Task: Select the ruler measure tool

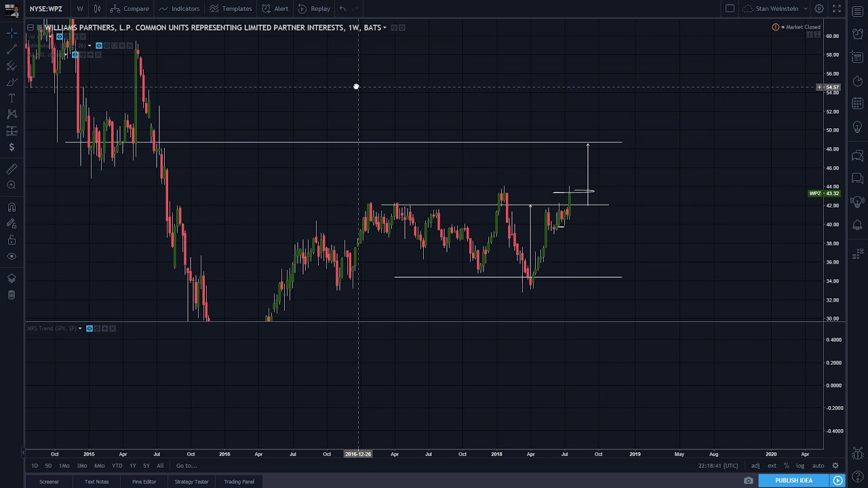Action: [x=12, y=169]
